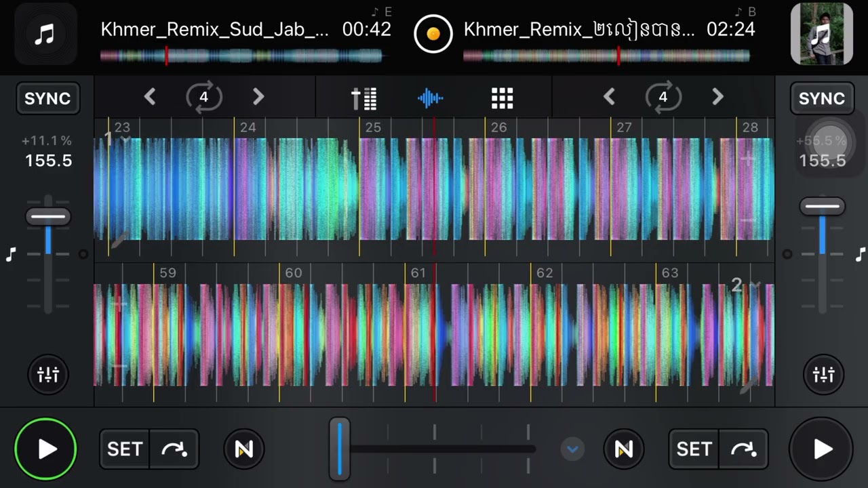
Task: Click beat marker 25 on top waveform
Action: pyautogui.click(x=373, y=127)
